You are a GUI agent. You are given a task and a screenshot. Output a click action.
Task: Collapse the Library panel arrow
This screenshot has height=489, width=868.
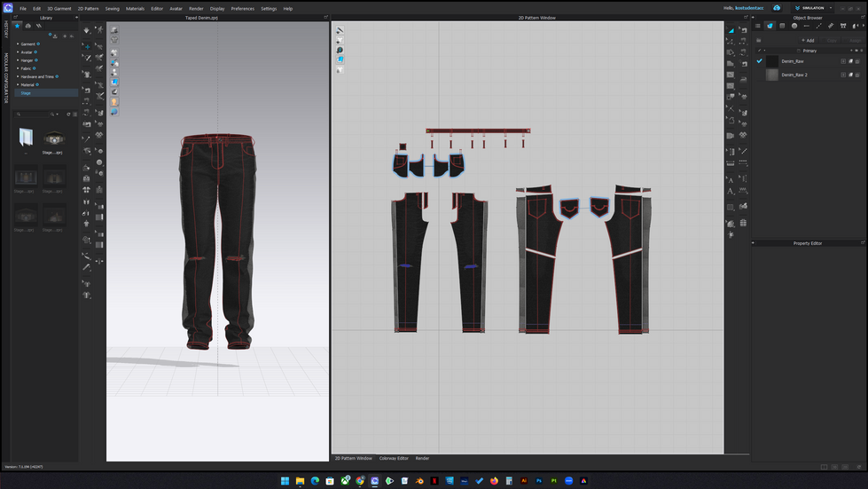tap(76, 18)
